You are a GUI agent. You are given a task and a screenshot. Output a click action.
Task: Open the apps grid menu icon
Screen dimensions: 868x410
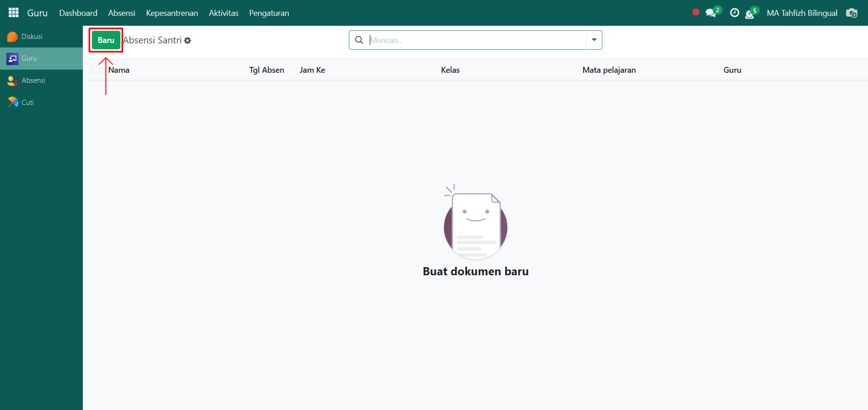coord(14,13)
